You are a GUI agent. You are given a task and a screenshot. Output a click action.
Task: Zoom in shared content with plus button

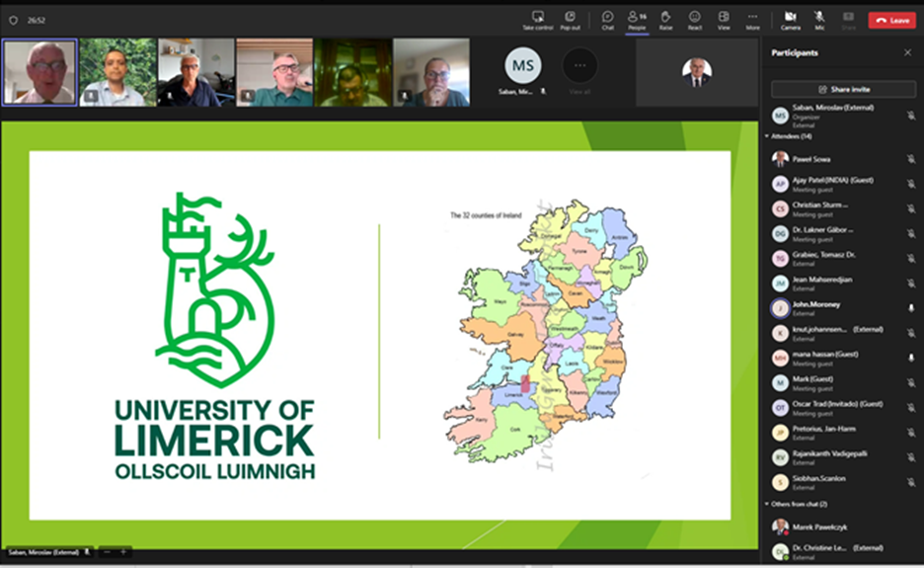[123, 552]
